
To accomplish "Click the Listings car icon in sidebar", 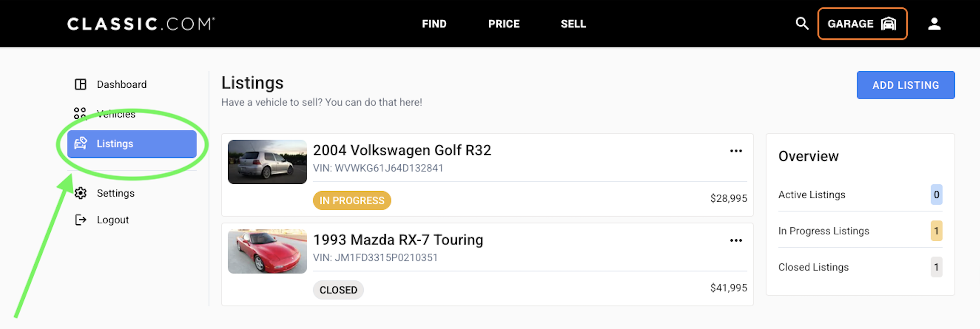I will pos(80,143).
